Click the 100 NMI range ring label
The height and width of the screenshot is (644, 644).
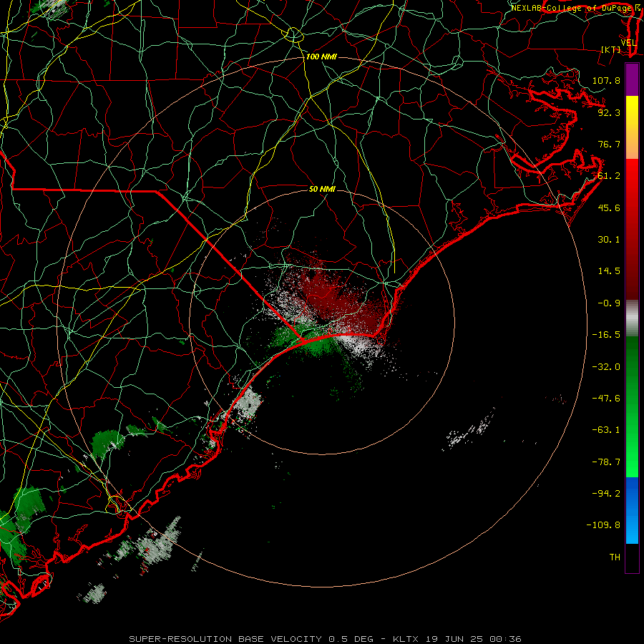(321, 57)
